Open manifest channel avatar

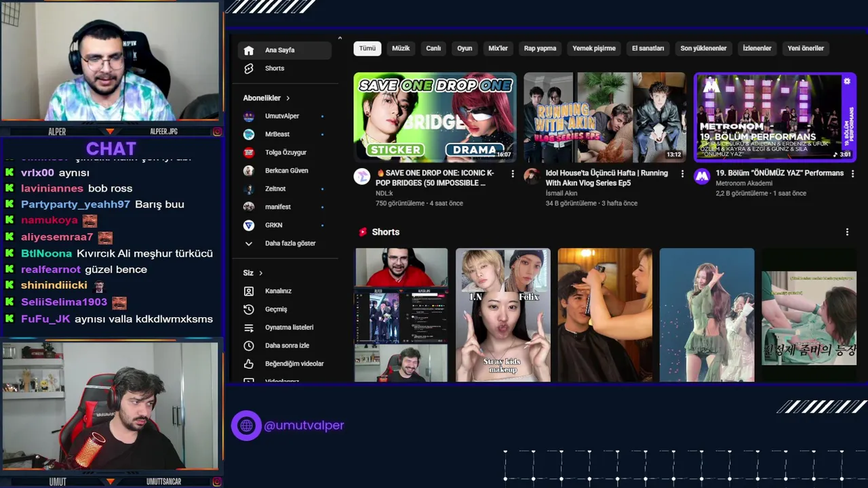tap(249, 207)
